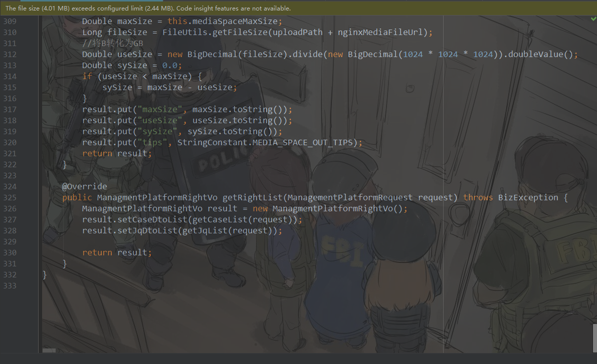
Task: Click line number 321 in the gutter
Action: click(10, 154)
